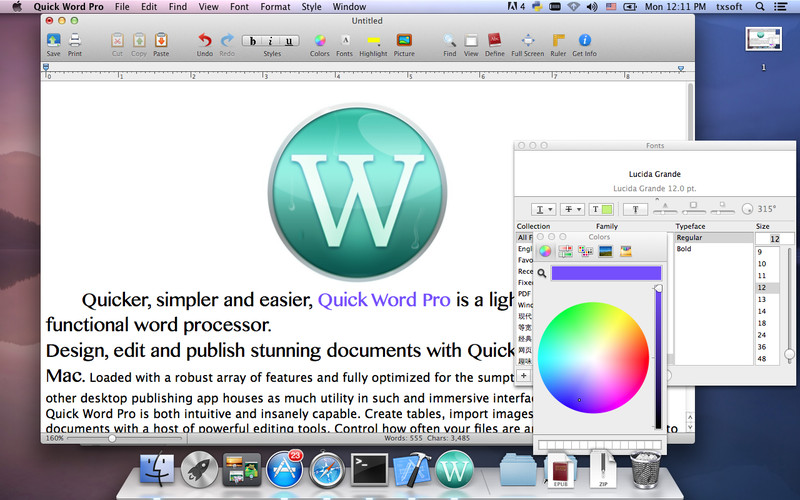Screen dimensions: 800x500
Task: Click the brightness slider in Colors panel
Action: click(658, 359)
